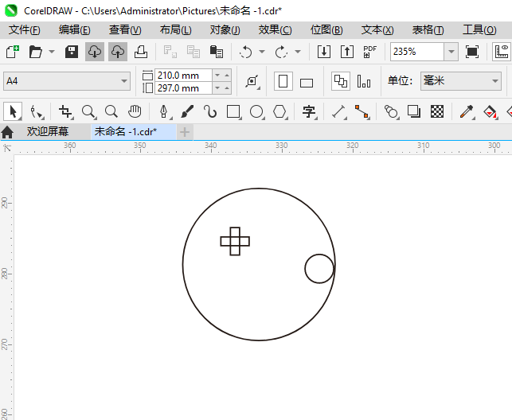Click the Current page layout icon
512x420 pixels.
pyautogui.click(x=364, y=81)
